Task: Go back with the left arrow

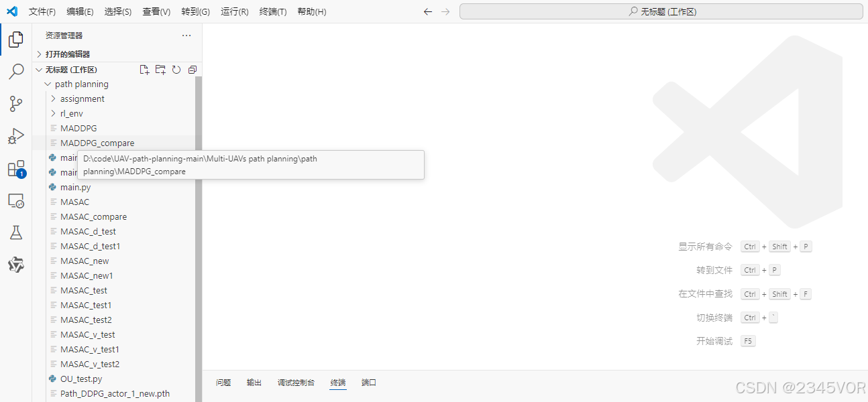Action: [x=428, y=11]
